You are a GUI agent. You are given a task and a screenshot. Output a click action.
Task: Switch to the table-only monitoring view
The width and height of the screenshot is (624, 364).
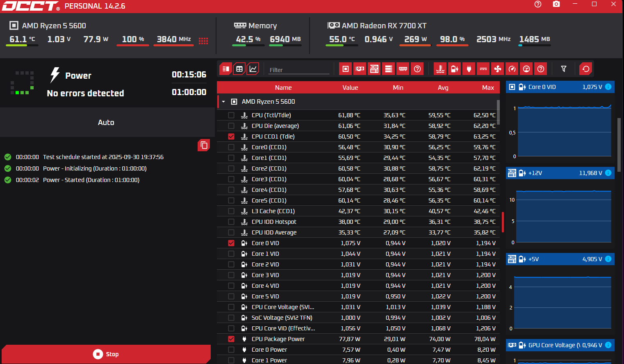(x=239, y=69)
